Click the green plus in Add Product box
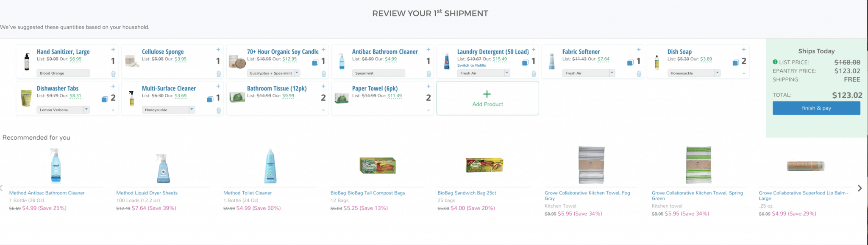 pos(487,94)
